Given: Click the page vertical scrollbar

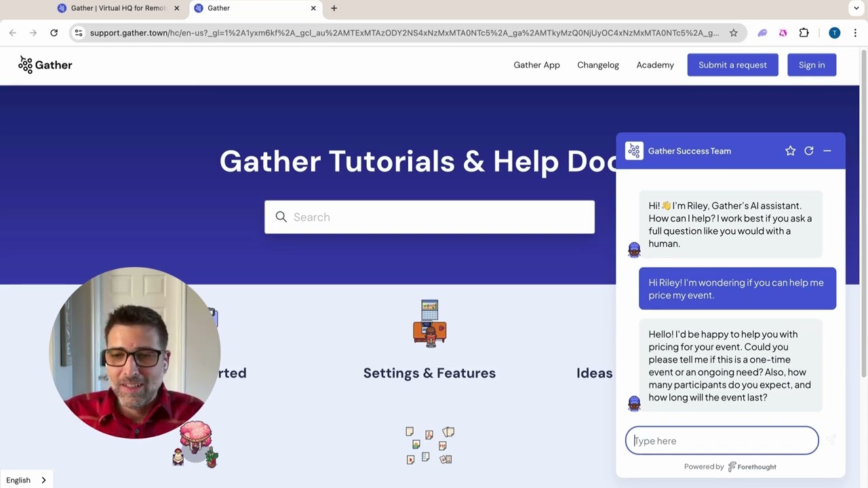Looking at the screenshot, I should pyautogui.click(x=863, y=213).
